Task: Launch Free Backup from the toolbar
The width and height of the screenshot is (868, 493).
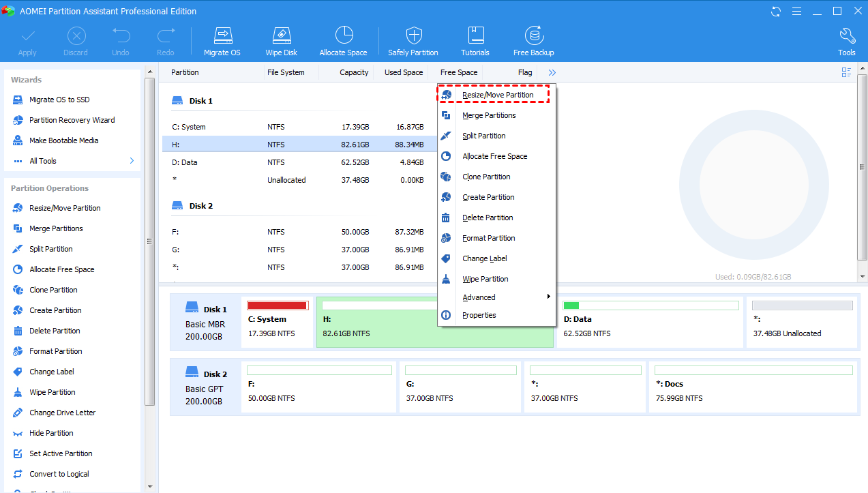Action: [x=533, y=40]
